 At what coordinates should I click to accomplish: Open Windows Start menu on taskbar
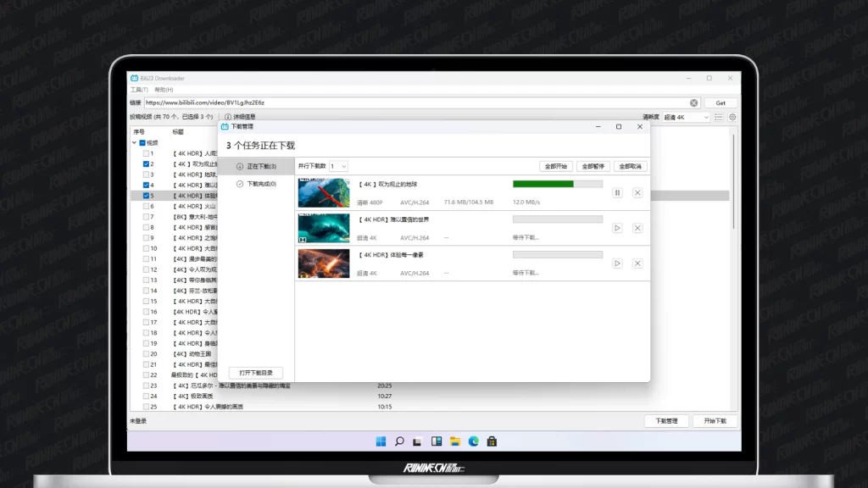(x=381, y=441)
